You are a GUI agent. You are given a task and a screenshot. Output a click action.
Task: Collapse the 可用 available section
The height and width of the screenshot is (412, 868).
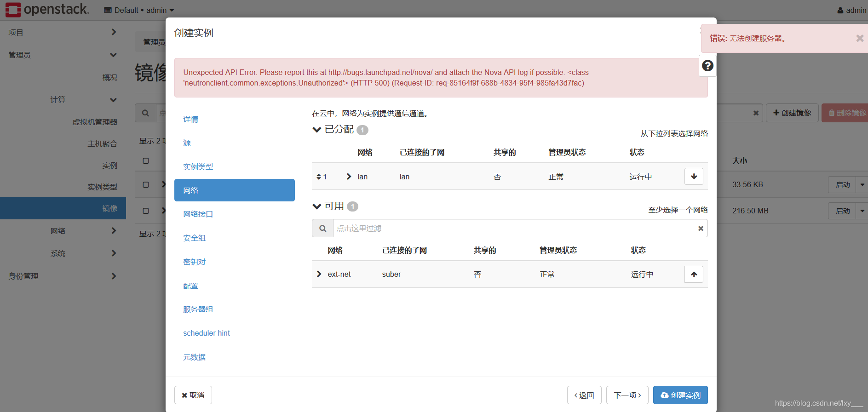click(316, 206)
